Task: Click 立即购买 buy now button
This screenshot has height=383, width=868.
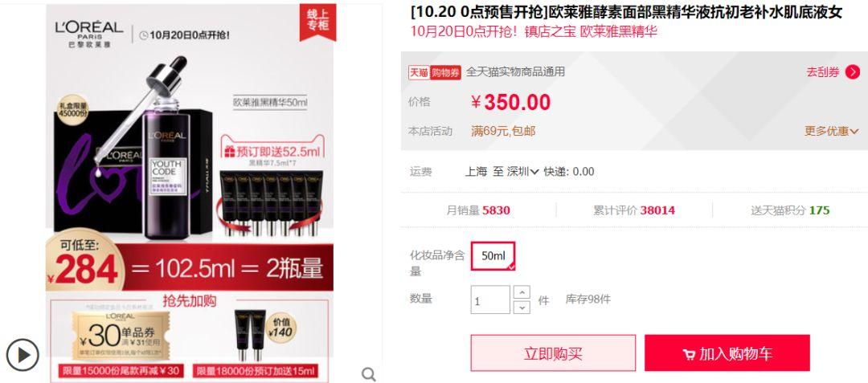Action: click(553, 353)
